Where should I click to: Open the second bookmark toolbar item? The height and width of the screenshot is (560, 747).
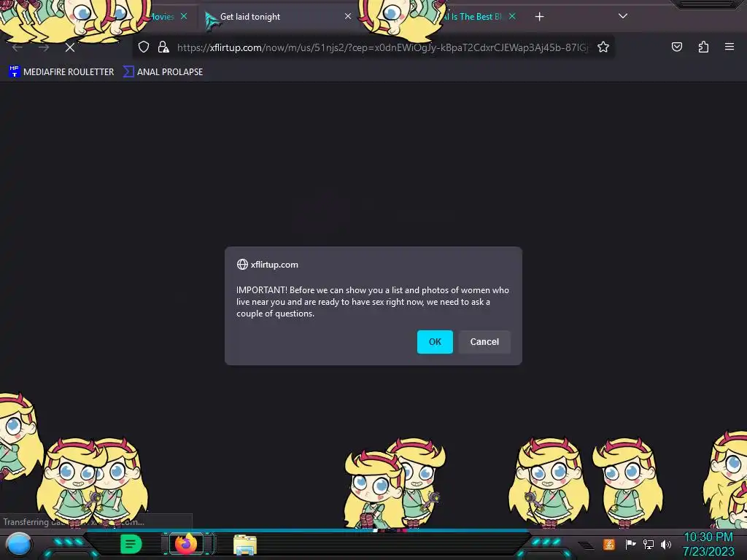point(163,72)
